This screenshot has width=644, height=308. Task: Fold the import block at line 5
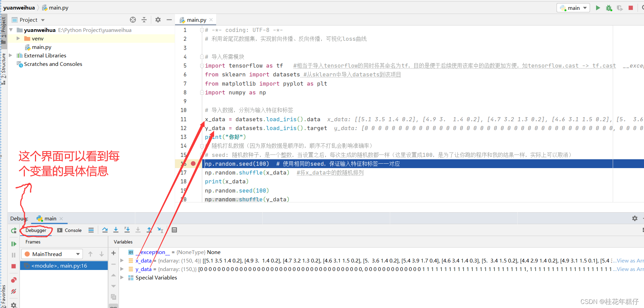pos(202,66)
